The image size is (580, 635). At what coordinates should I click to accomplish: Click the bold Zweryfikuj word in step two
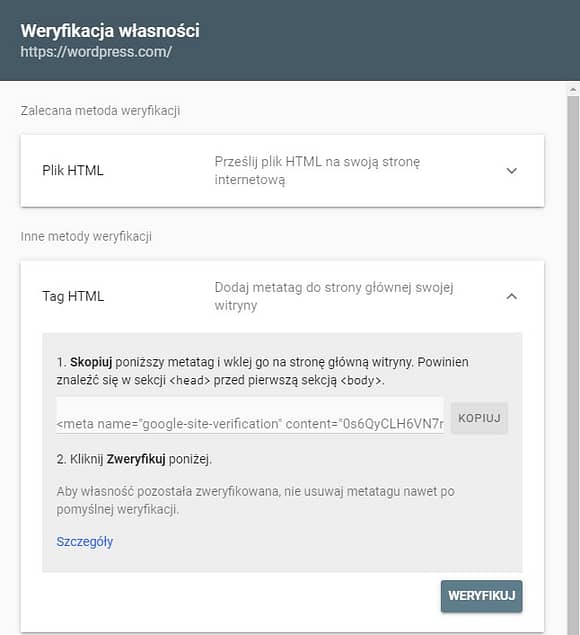(136, 459)
